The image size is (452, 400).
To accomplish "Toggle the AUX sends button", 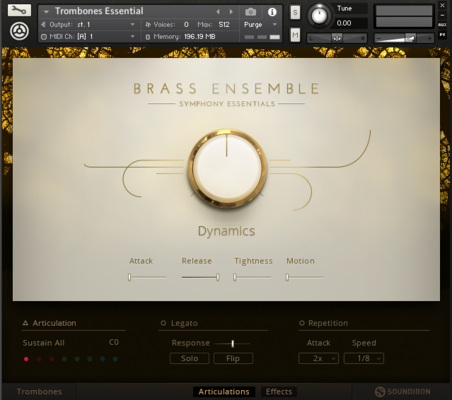I will pos(442,25).
